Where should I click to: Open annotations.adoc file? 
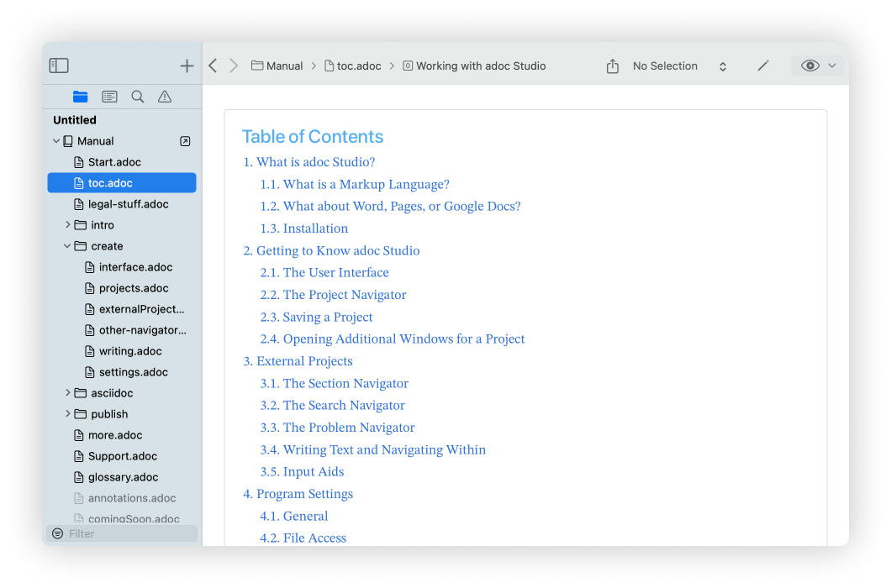coord(122,498)
